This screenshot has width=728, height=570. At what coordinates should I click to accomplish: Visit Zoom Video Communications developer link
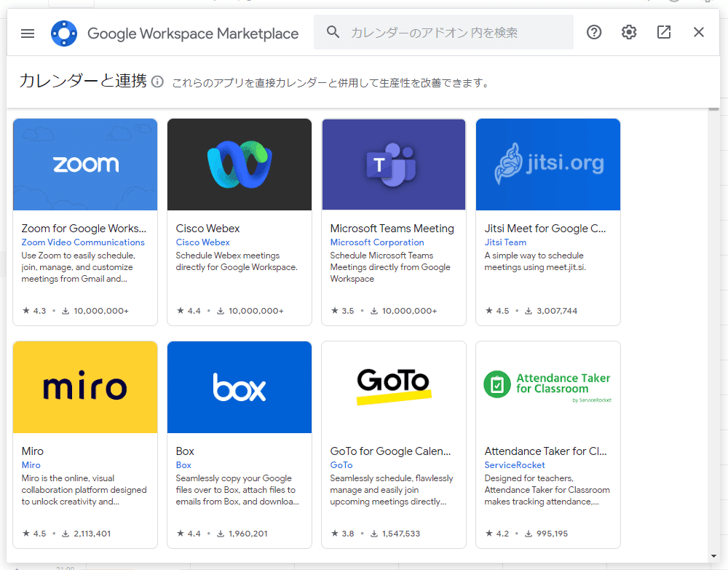tap(83, 242)
